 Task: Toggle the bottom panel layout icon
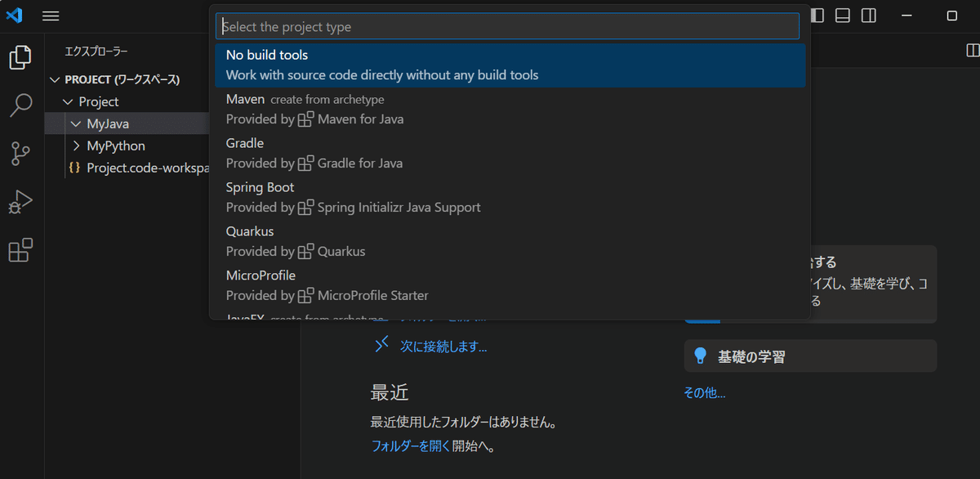pos(843,16)
